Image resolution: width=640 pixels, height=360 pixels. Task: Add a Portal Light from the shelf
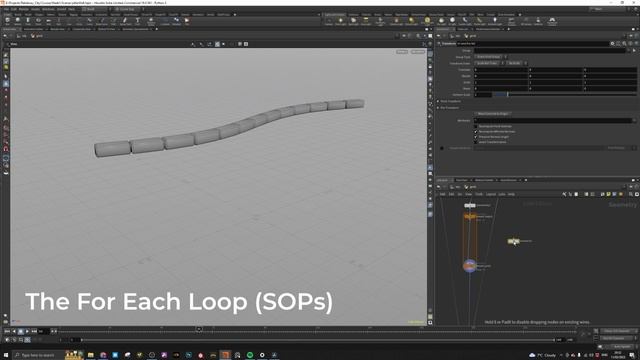point(480,21)
